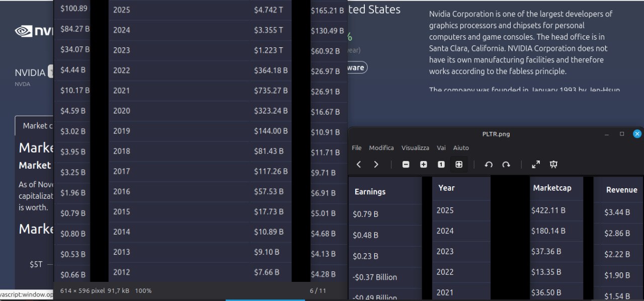Click $130.49 B in the rightmost large-table column
Image resolution: width=644 pixels, height=301 pixels.
point(327,31)
